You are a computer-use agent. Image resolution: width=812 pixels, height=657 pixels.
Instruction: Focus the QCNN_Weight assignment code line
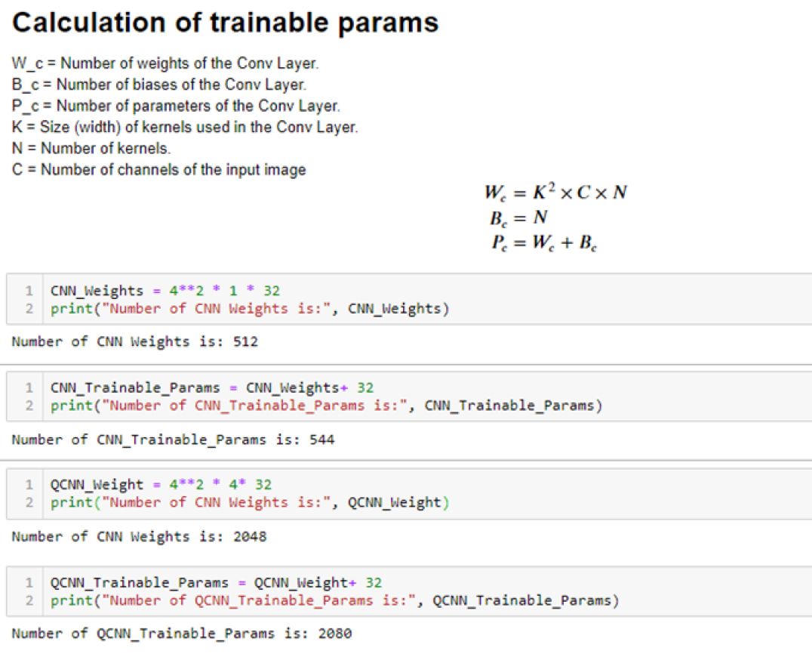tap(161, 485)
